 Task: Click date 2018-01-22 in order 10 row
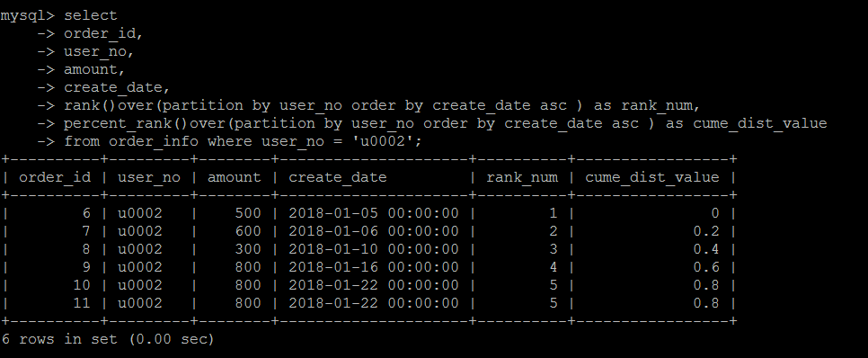point(374,285)
